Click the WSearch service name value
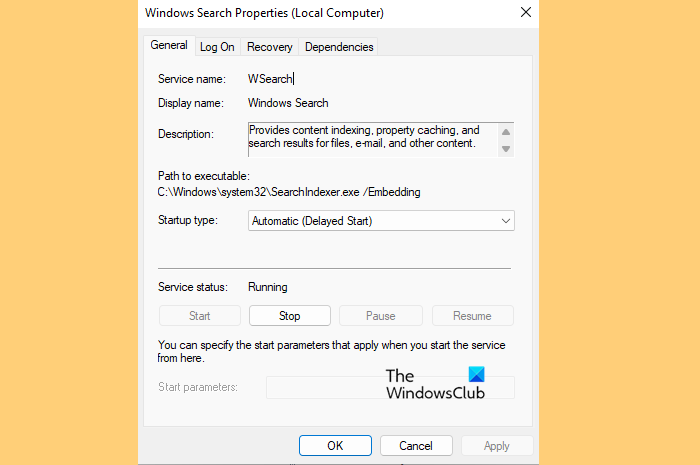This screenshot has width=700, height=465. 270,79
